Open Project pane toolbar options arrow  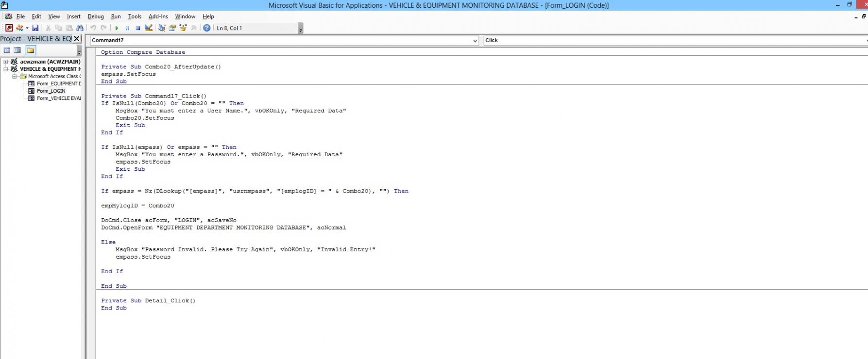(x=79, y=51)
